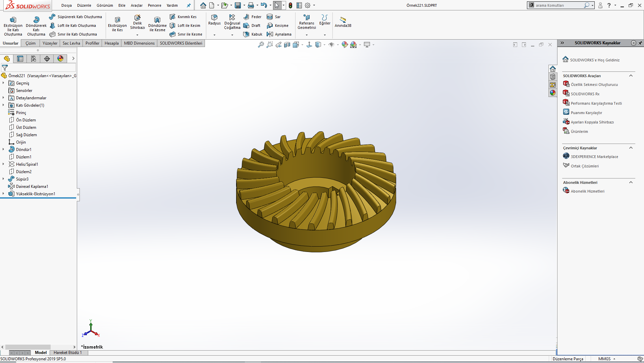Choose Loft ile Kesim tool
This screenshot has height=363, width=644.
(185, 25)
